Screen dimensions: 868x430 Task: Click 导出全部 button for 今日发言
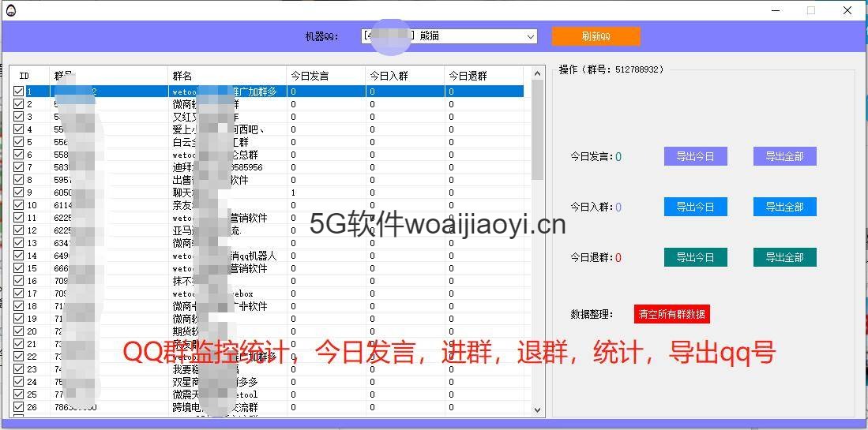point(784,156)
